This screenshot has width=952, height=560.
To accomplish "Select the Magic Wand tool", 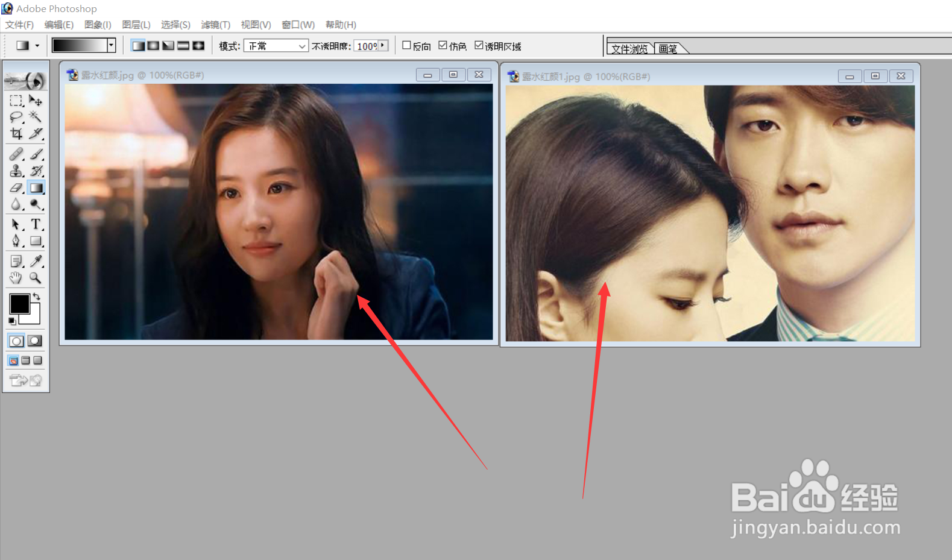I will pos(36,117).
